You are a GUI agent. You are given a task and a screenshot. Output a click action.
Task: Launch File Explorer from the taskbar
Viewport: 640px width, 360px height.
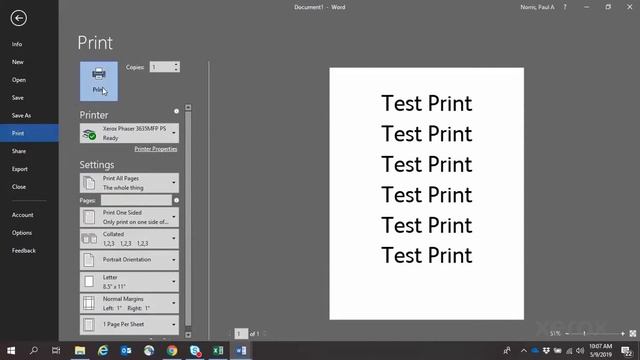coord(80,350)
